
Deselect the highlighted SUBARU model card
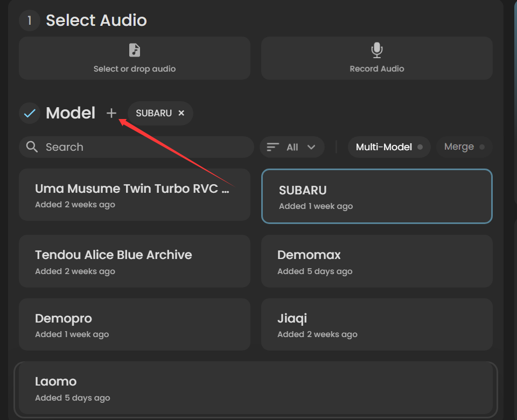[377, 196]
